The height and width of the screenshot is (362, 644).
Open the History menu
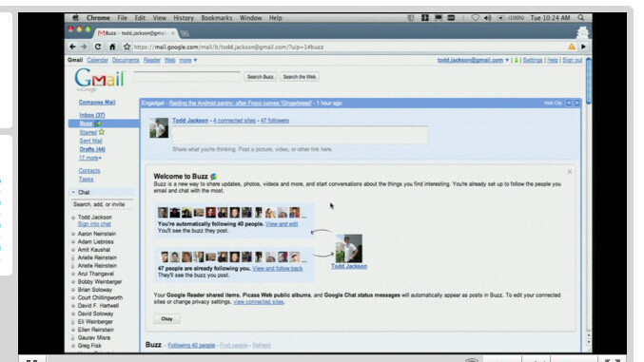coord(184,18)
